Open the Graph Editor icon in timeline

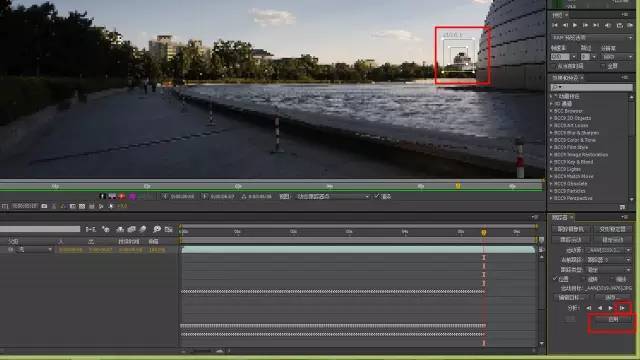[x=169, y=230]
